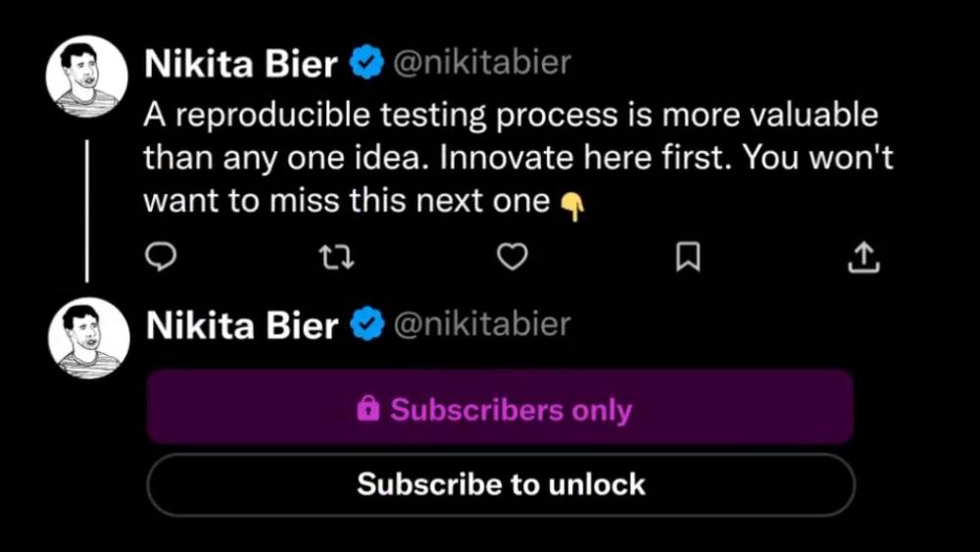This screenshot has height=552, width=980.
Task: Bookmark the first tweet
Action: [x=689, y=257]
